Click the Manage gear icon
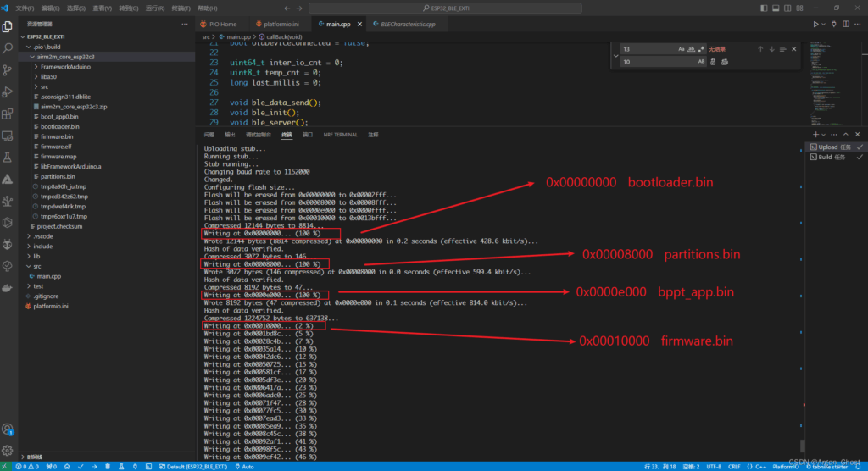Viewport: 868px width, 471px height. (x=8, y=450)
